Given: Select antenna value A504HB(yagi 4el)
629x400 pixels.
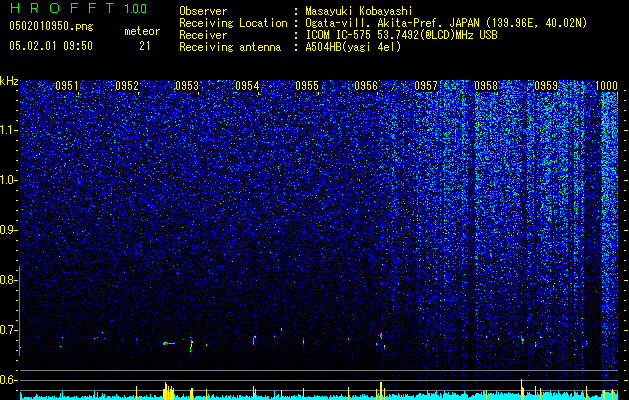Looking at the screenshot, I should 353,47.
